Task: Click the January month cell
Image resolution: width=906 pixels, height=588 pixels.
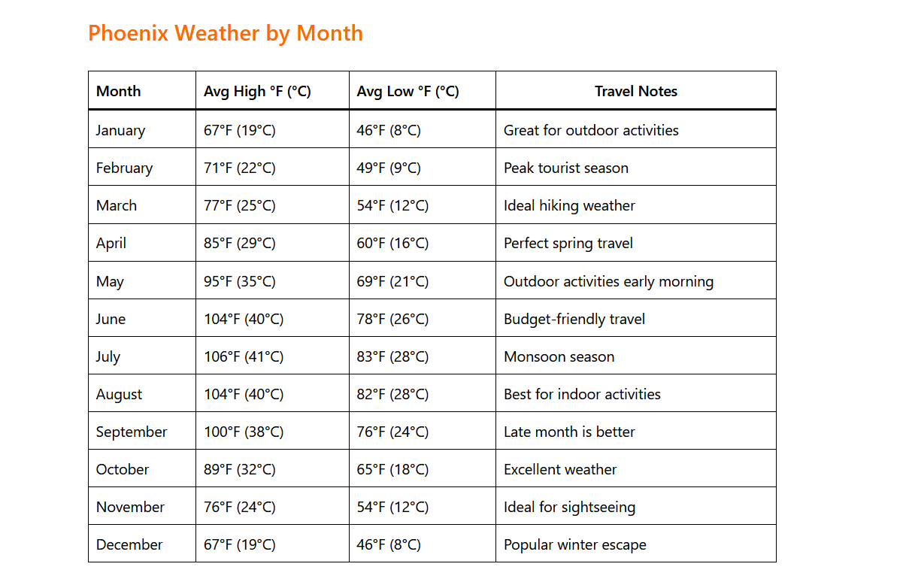Action: (x=120, y=130)
